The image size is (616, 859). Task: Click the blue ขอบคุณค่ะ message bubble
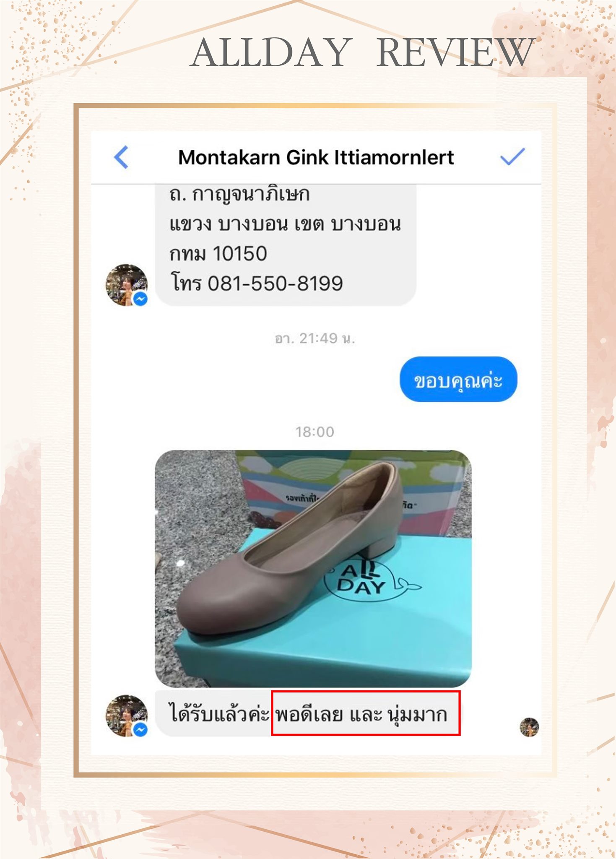coord(458,379)
